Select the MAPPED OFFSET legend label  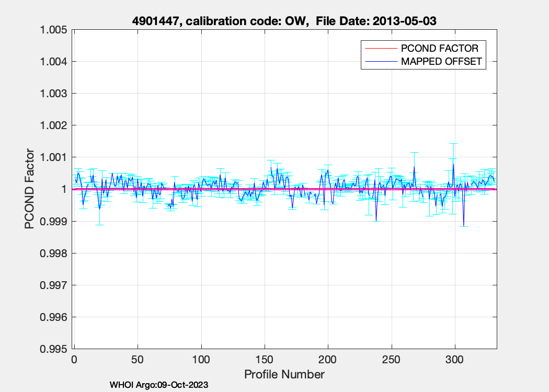tap(441, 62)
